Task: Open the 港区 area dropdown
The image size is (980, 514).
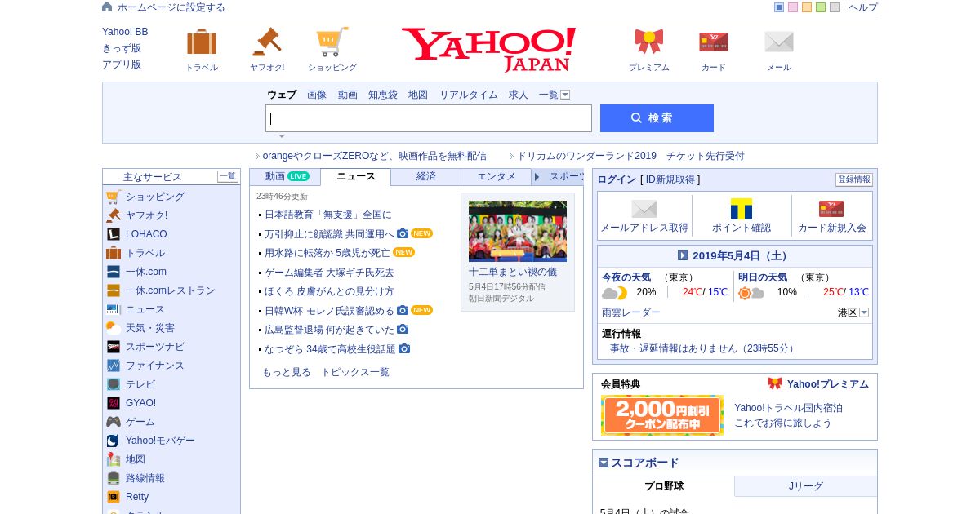Action: click(864, 312)
